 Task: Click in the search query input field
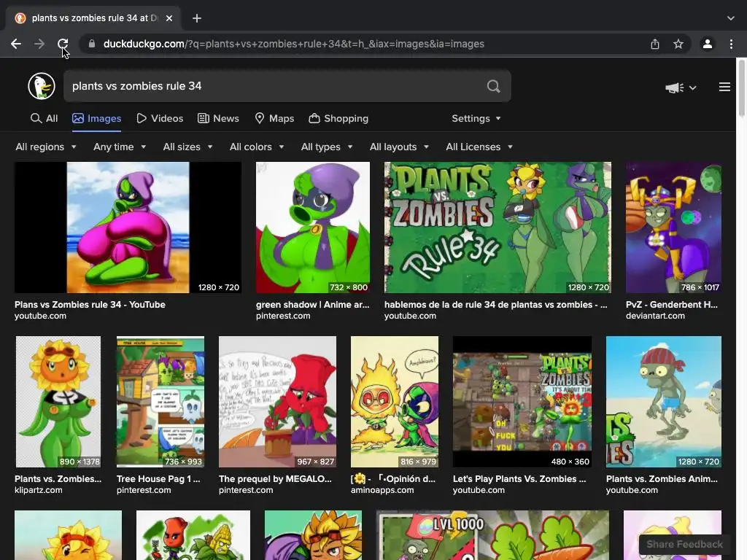tap(274, 86)
